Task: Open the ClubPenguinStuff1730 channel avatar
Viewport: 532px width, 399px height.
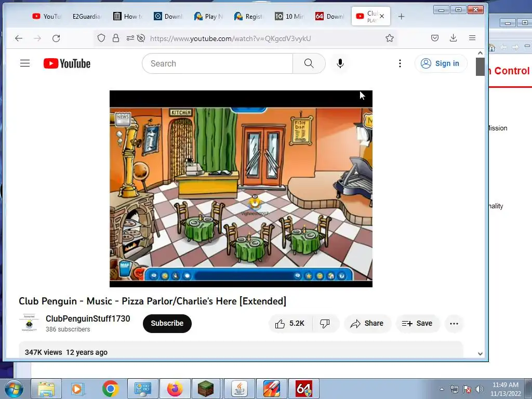Action: coord(29,323)
